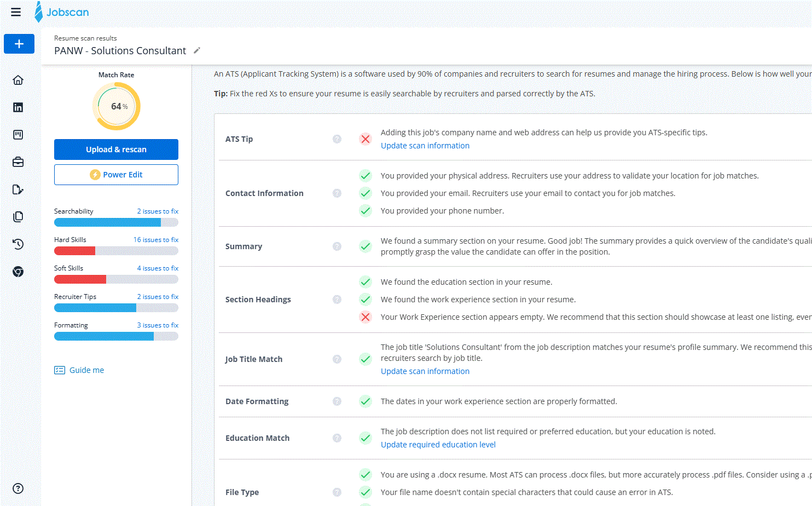Click the Searchability progress bar

pyautogui.click(x=116, y=222)
